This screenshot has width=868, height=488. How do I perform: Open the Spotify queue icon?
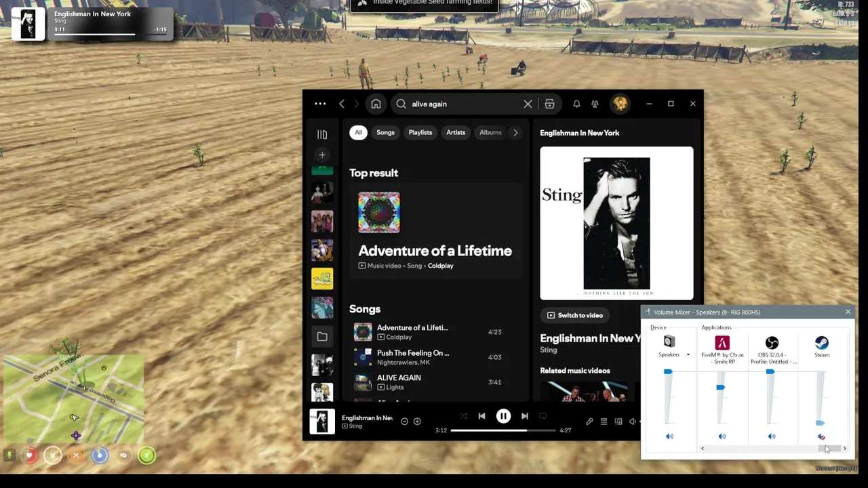pyautogui.click(x=604, y=422)
